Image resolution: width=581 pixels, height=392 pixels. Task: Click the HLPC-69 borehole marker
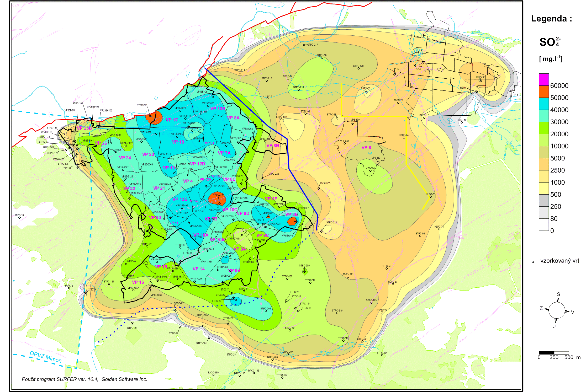(x=348, y=278)
